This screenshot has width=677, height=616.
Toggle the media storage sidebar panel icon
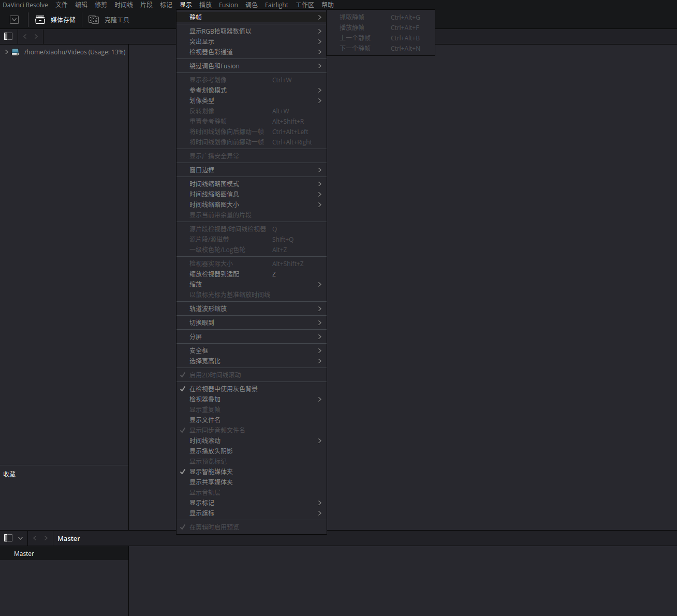click(x=8, y=36)
